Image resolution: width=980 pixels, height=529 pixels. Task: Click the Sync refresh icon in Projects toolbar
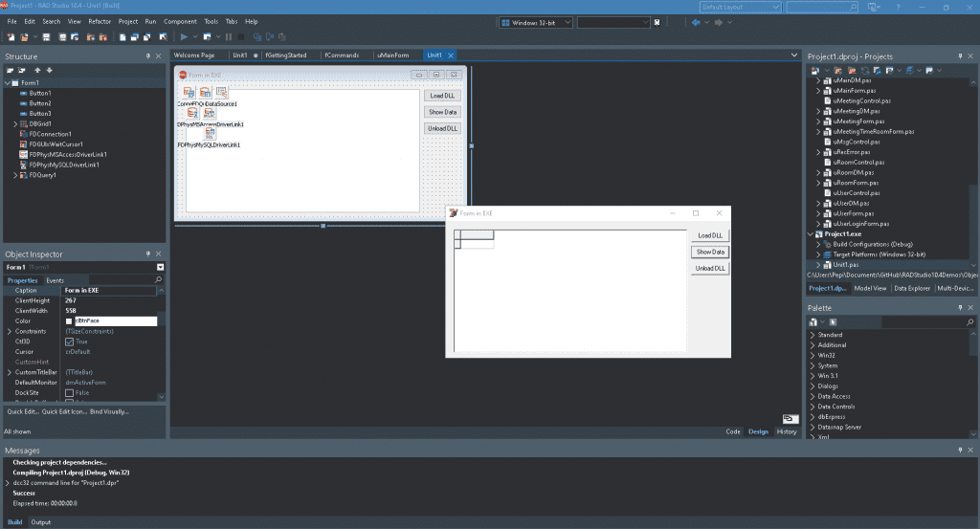(x=865, y=71)
